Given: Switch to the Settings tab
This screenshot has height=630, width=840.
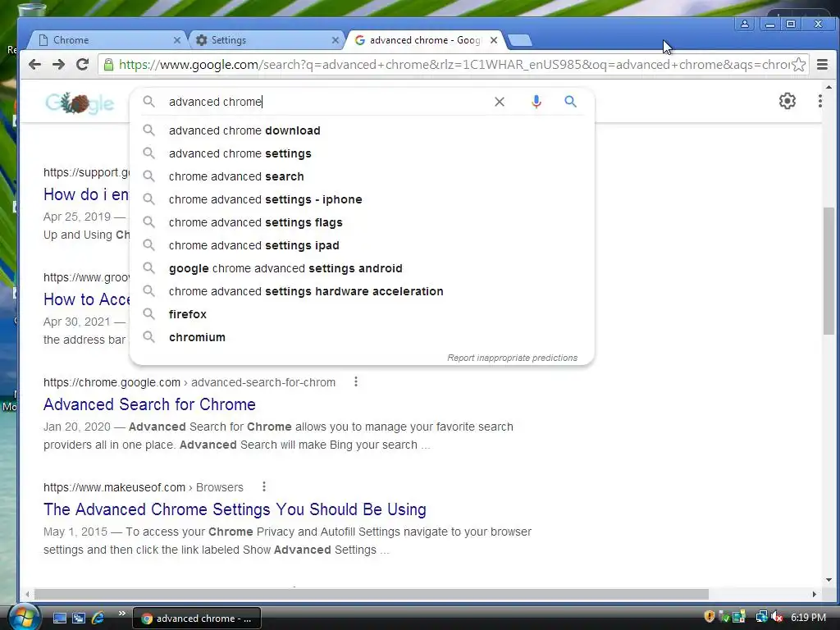Looking at the screenshot, I should [267, 40].
